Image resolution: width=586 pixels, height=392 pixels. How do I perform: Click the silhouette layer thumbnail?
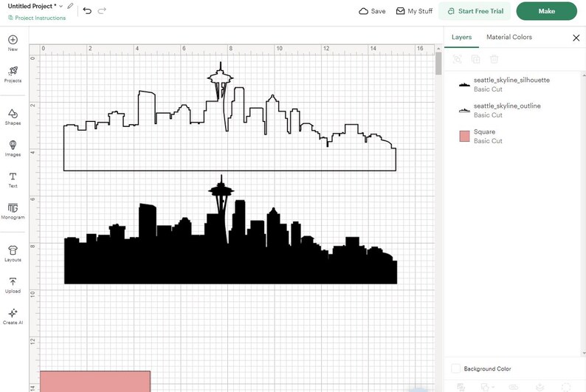[x=464, y=85]
